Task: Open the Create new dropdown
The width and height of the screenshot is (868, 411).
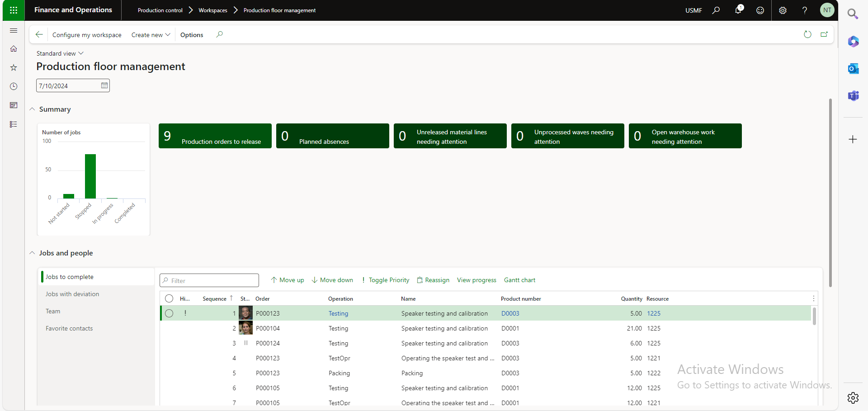Action: point(151,35)
